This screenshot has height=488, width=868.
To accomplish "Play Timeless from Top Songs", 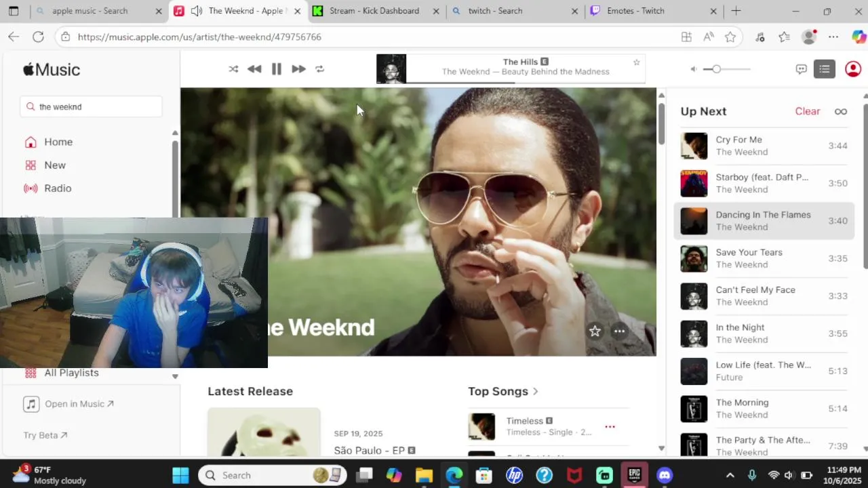I will pyautogui.click(x=481, y=426).
